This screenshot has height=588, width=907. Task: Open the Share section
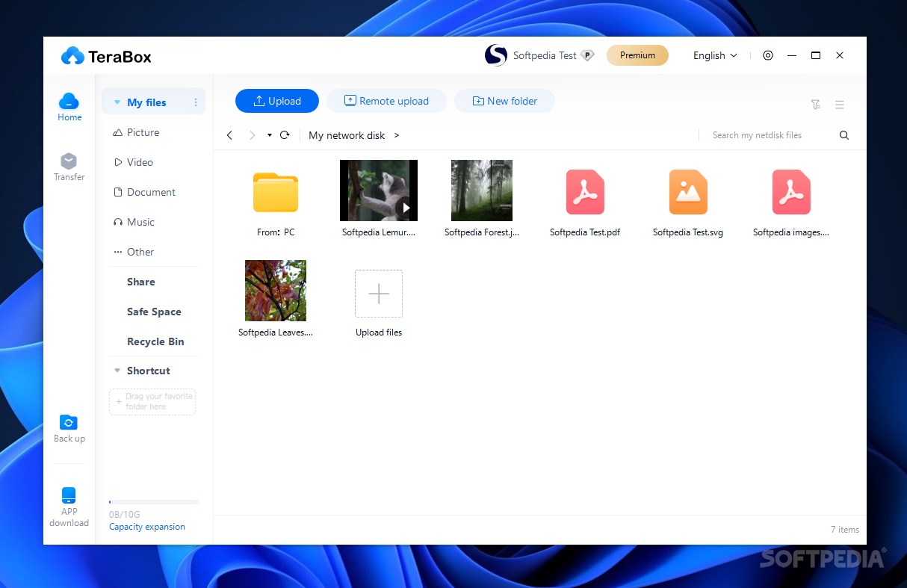(x=141, y=282)
